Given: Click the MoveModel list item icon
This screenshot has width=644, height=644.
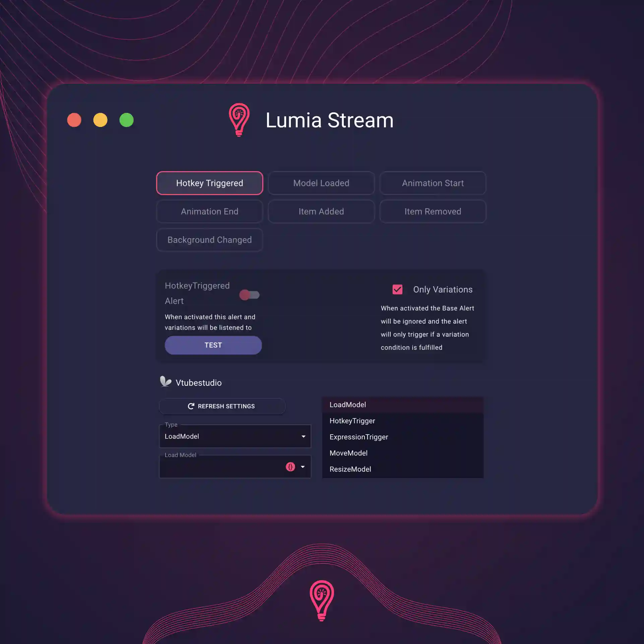Looking at the screenshot, I should coord(348,453).
